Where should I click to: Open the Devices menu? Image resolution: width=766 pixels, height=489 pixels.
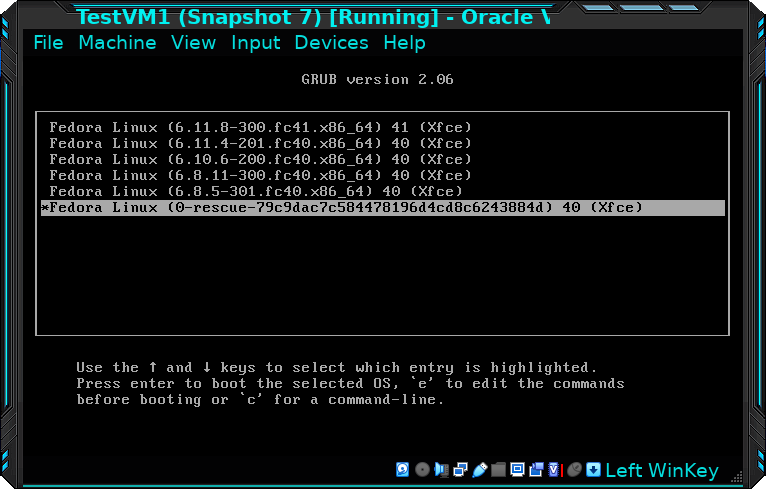tap(331, 43)
